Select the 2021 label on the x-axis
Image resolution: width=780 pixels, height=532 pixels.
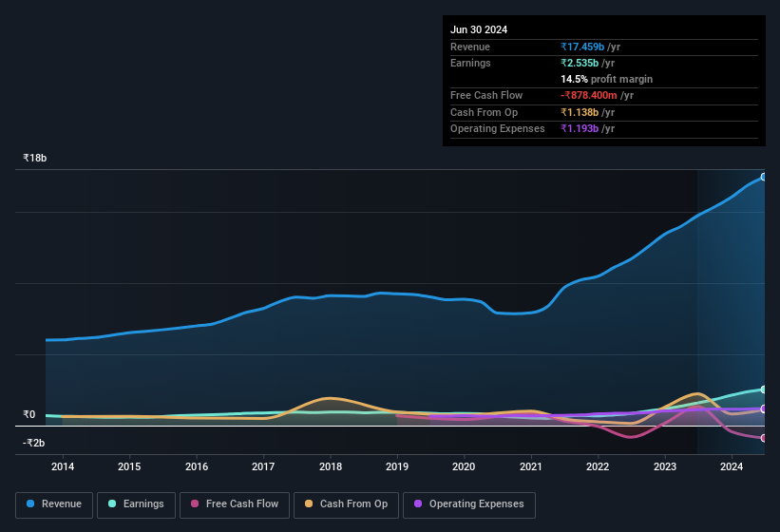click(x=531, y=466)
